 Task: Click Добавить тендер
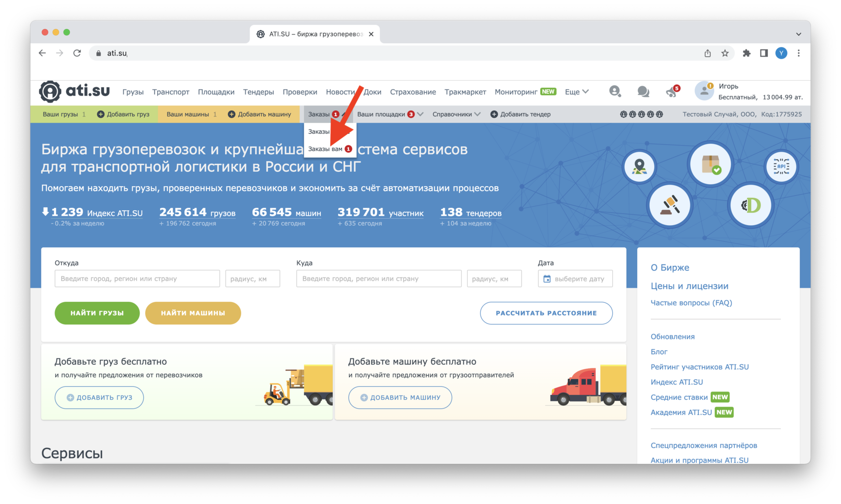(521, 114)
